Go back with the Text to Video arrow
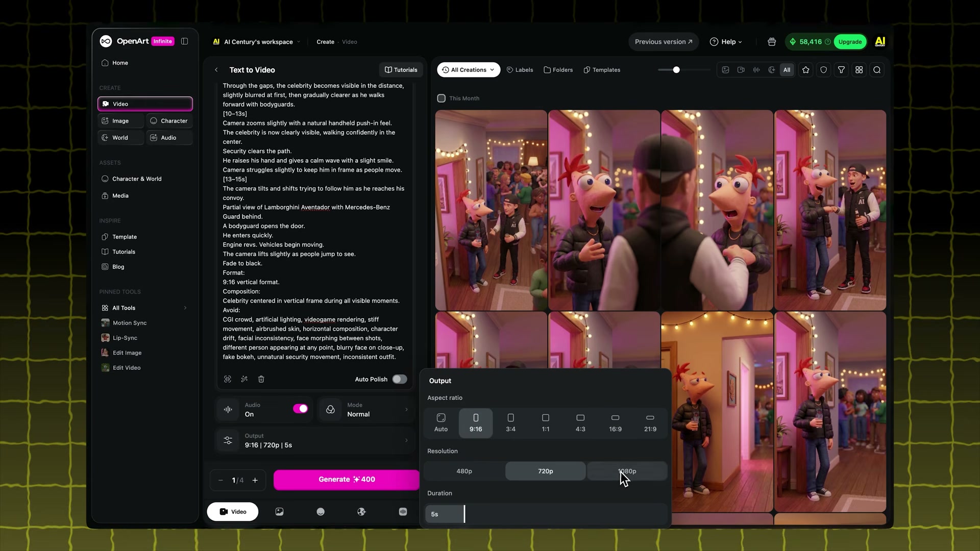This screenshot has height=551, width=980. click(216, 70)
